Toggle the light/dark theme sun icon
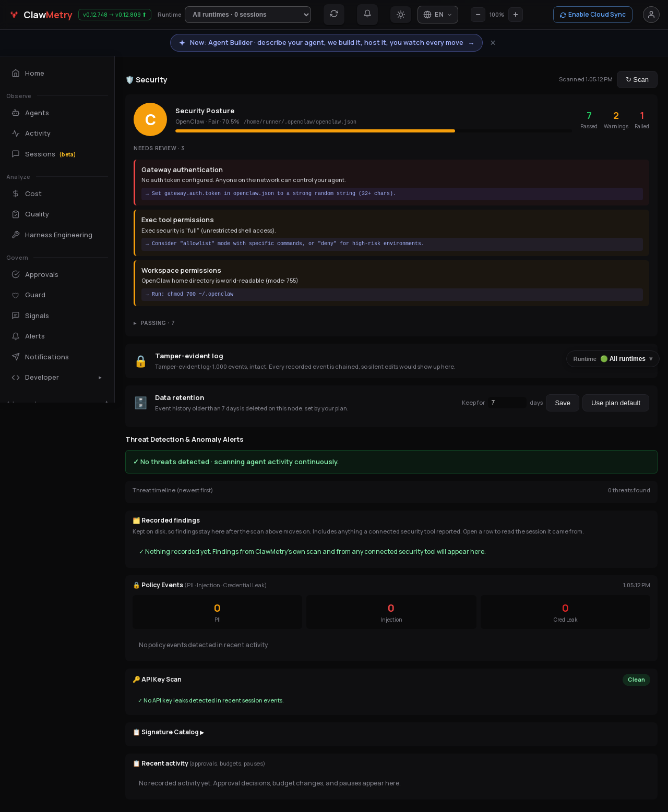Screen dimensions: 668x812 pos(401,15)
